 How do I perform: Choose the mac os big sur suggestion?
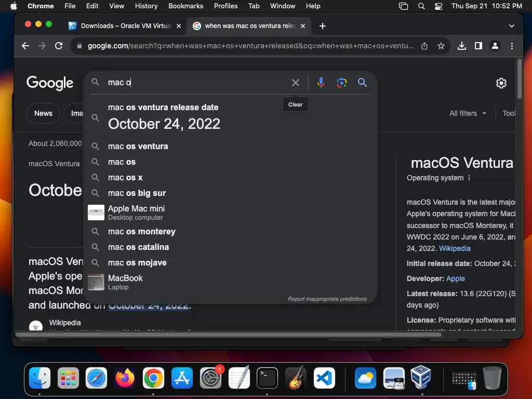tap(231, 193)
